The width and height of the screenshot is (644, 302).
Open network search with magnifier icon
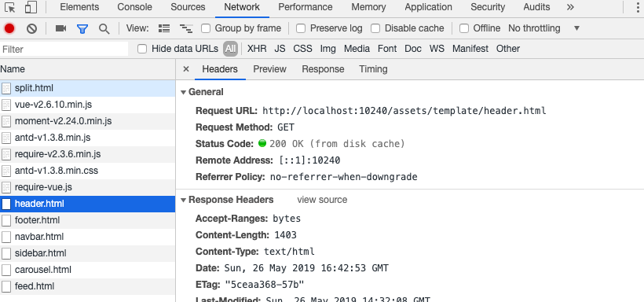tap(104, 28)
